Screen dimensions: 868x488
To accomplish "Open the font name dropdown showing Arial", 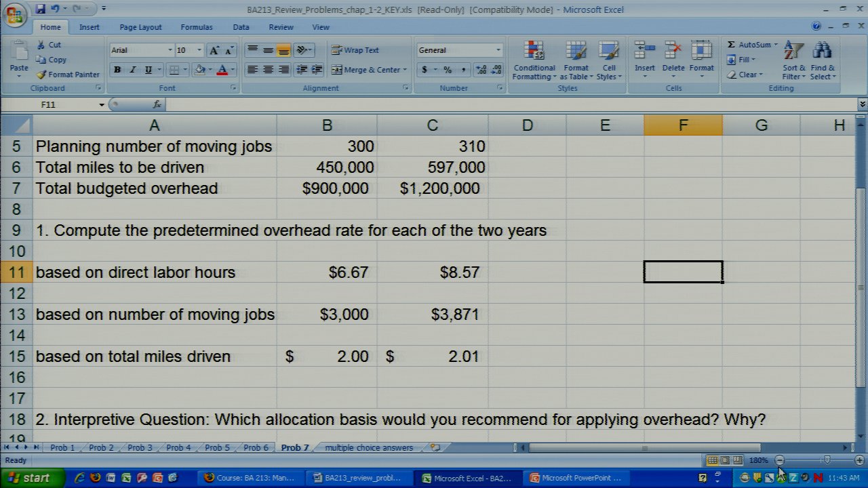I will tap(170, 50).
